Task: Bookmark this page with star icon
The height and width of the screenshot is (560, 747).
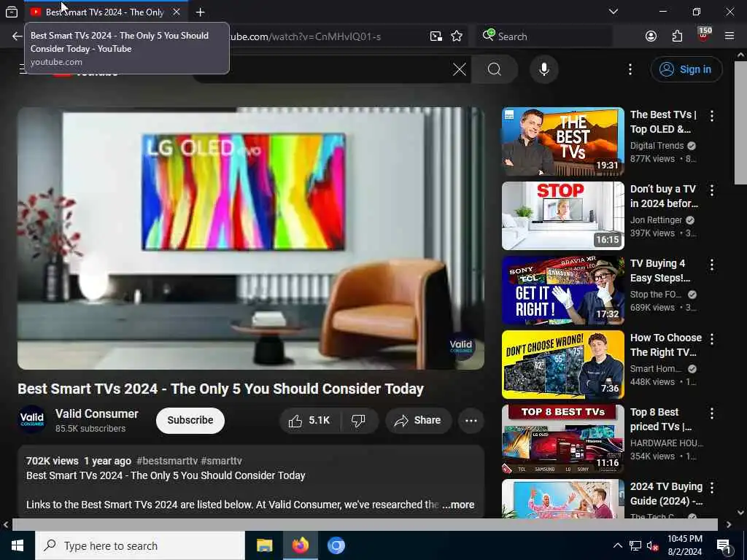Action: (457, 36)
